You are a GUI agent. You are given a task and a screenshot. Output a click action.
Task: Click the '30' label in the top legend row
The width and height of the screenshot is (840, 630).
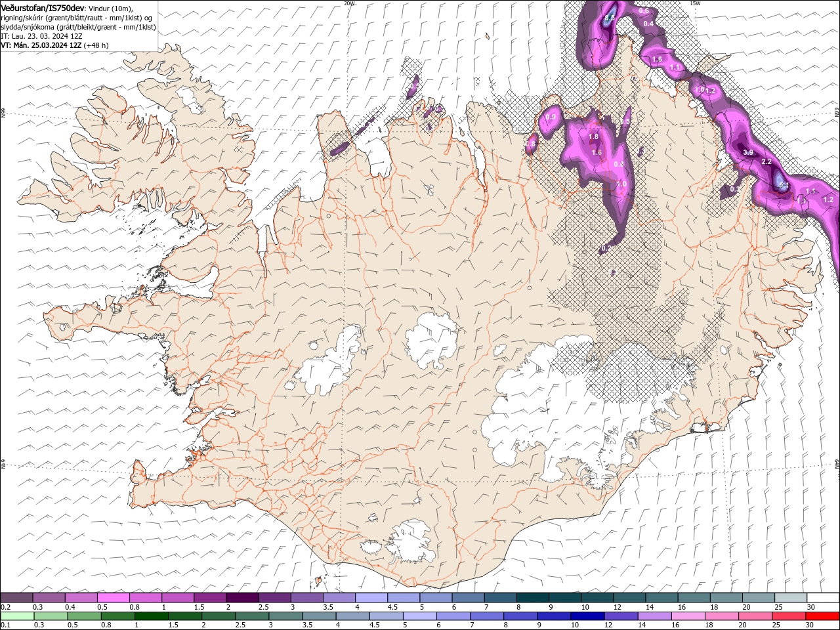810,607
